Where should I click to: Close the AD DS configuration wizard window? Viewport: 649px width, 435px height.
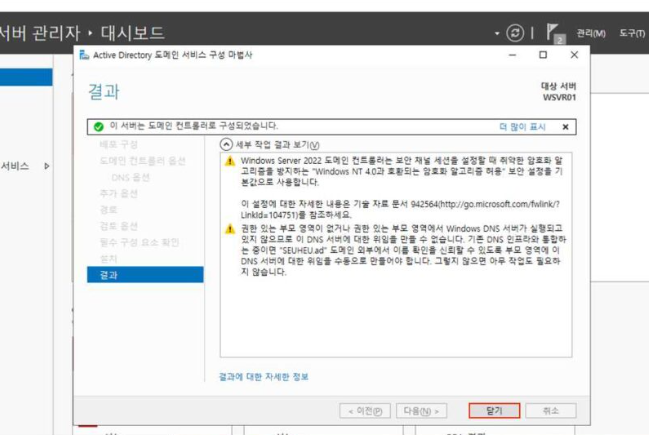coord(574,55)
